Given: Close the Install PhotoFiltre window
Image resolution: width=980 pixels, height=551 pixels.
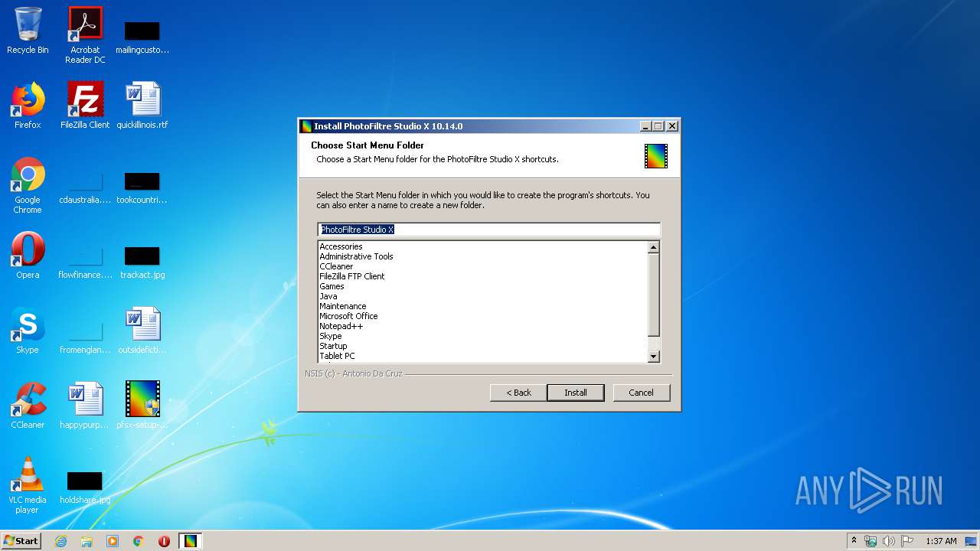Looking at the screenshot, I should [672, 126].
